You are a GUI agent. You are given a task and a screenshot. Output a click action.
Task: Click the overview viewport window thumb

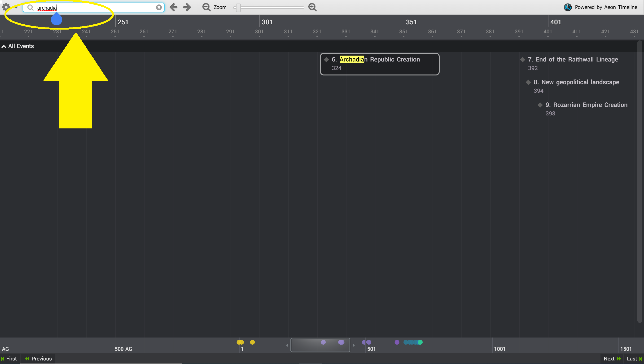pyautogui.click(x=320, y=345)
